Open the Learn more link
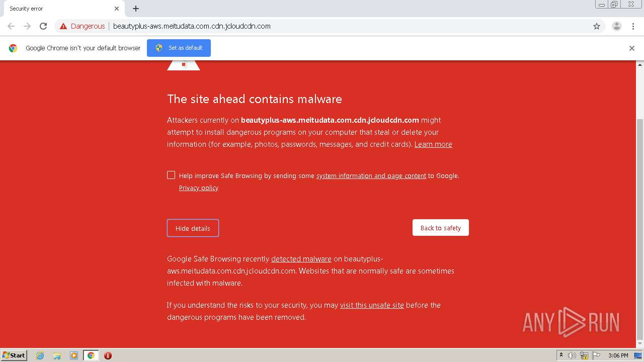 [433, 144]
